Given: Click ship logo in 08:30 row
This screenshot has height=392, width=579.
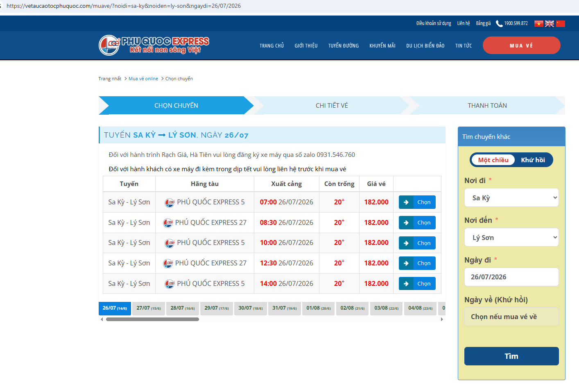Looking at the screenshot, I should [x=168, y=223].
